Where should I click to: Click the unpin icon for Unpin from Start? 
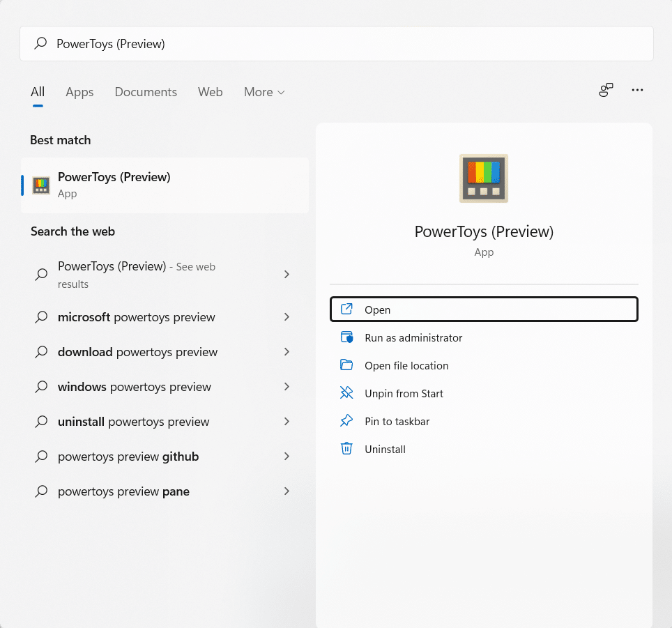coord(346,393)
